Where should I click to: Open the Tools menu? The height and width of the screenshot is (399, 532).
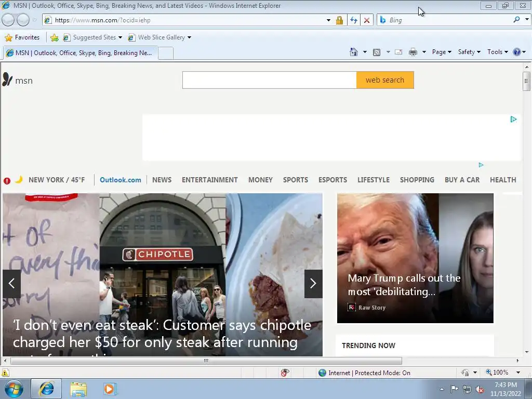point(497,52)
